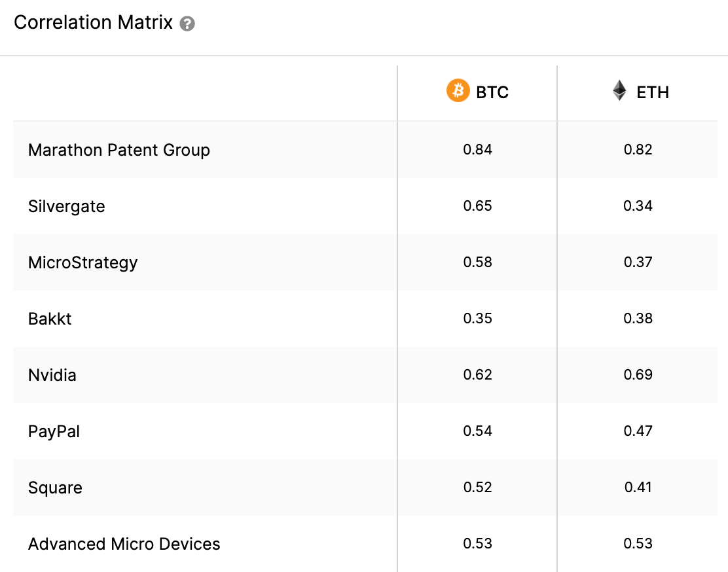Viewport: 728px width, 572px height.
Task: Select Silvergate's BTC value 0.65
Action: pyautogui.click(x=477, y=206)
